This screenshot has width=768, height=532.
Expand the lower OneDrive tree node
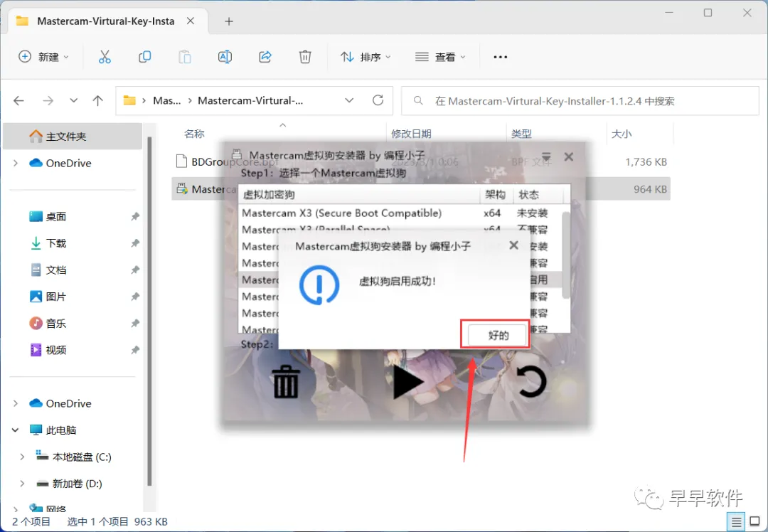pyautogui.click(x=16, y=403)
